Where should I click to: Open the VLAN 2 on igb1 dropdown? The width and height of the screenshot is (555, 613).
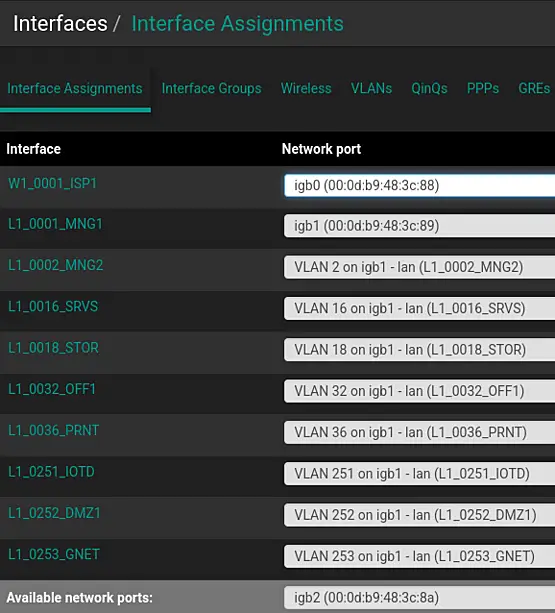pos(419,267)
